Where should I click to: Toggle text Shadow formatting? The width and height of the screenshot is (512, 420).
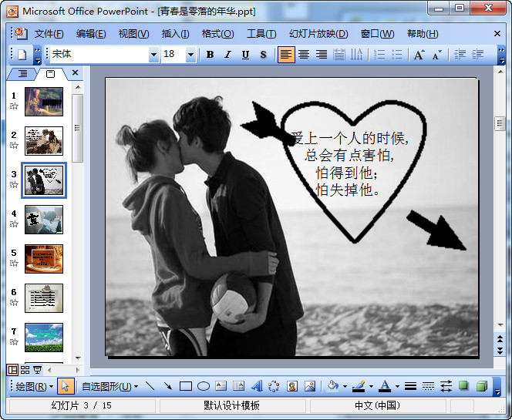tap(263, 55)
